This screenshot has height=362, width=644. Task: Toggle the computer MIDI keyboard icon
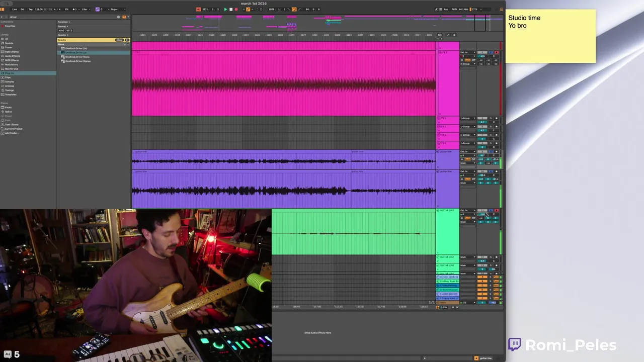point(441,9)
